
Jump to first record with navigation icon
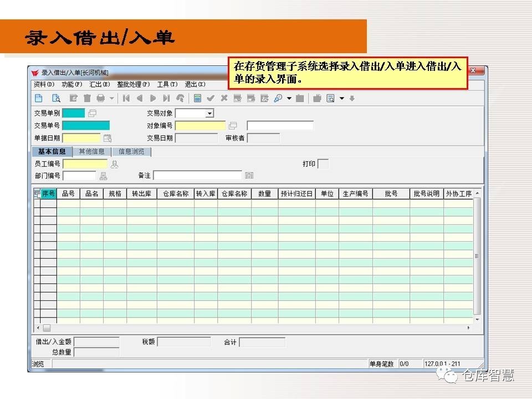(126, 98)
